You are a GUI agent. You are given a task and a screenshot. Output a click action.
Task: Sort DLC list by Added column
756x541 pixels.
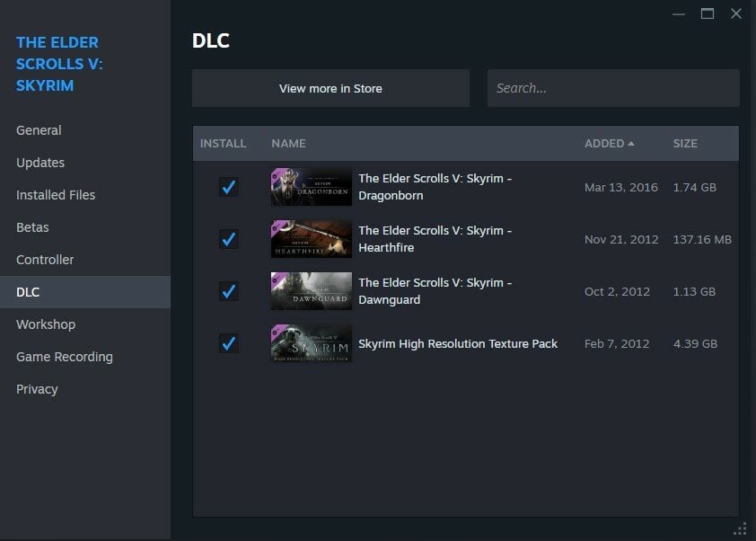tap(609, 143)
